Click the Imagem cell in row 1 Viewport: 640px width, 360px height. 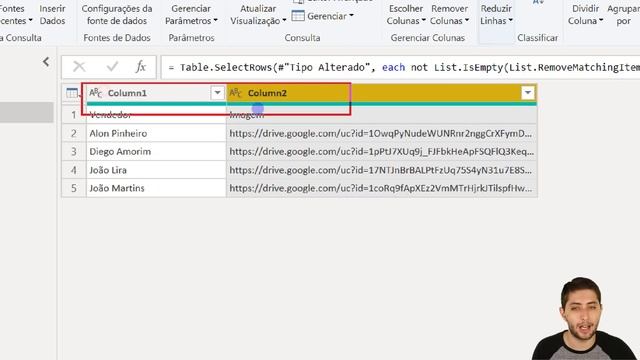pos(381,115)
